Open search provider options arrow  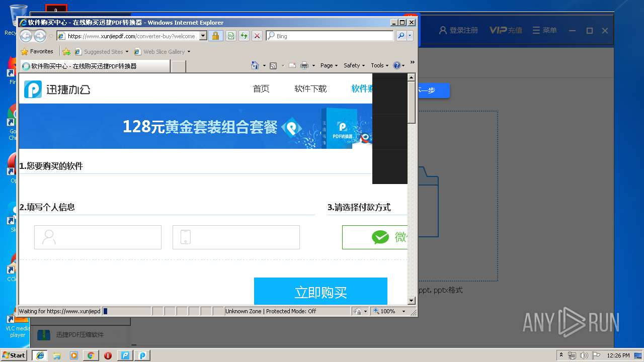tap(410, 36)
